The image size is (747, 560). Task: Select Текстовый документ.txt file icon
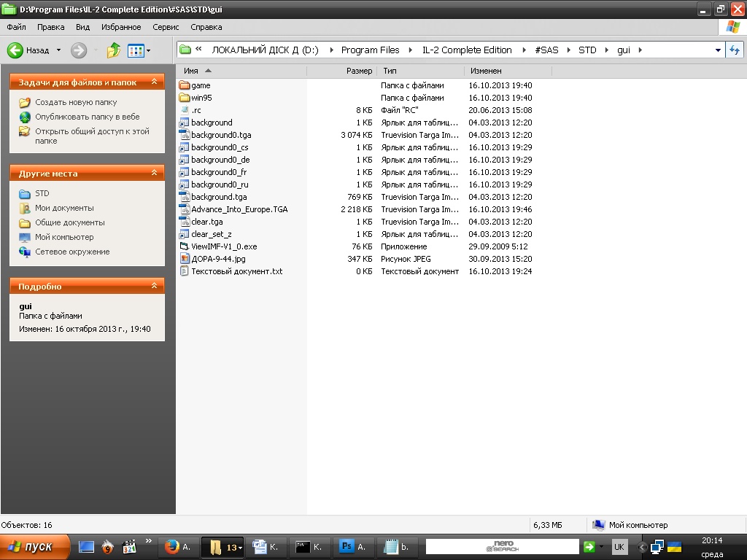(x=185, y=271)
